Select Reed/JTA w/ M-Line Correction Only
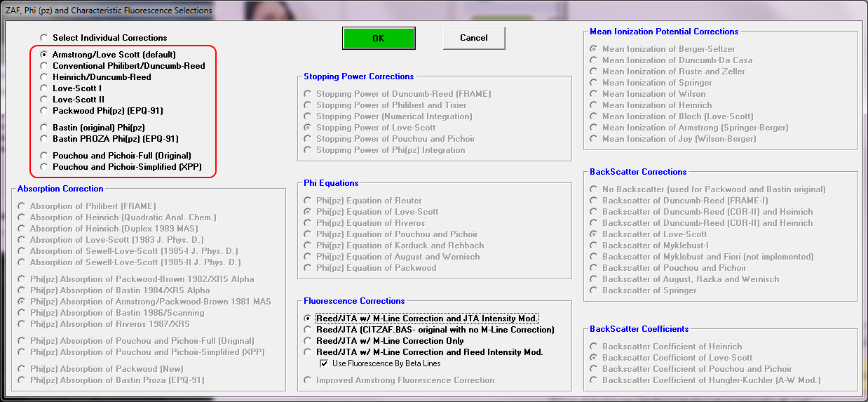Viewport: 868px width, 402px height. tap(308, 341)
